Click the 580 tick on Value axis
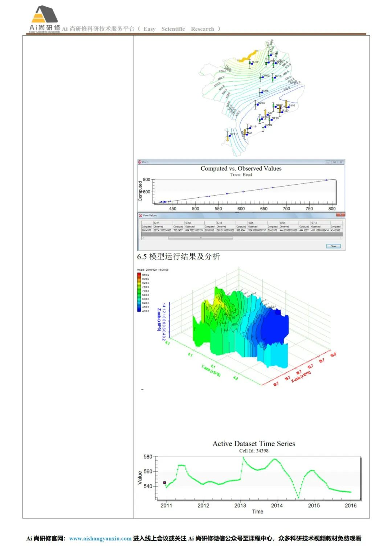 (148, 457)
